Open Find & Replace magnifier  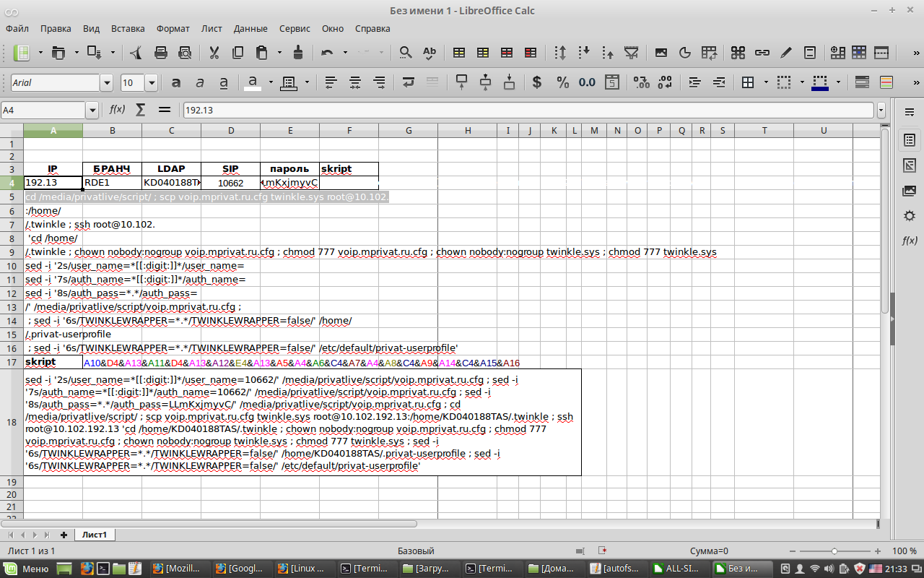tap(406, 53)
